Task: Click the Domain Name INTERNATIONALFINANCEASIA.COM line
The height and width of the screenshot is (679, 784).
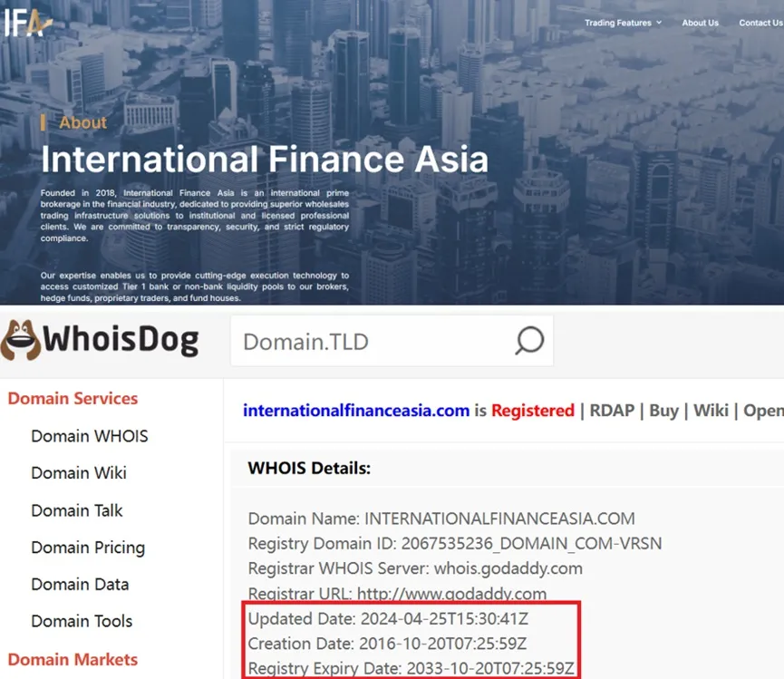Action: tap(441, 519)
